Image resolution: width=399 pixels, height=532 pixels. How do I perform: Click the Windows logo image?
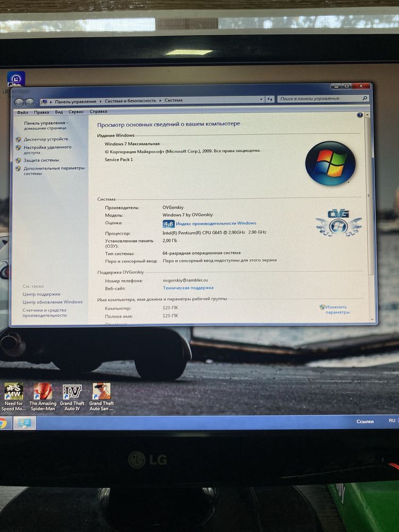pos(330,163)
